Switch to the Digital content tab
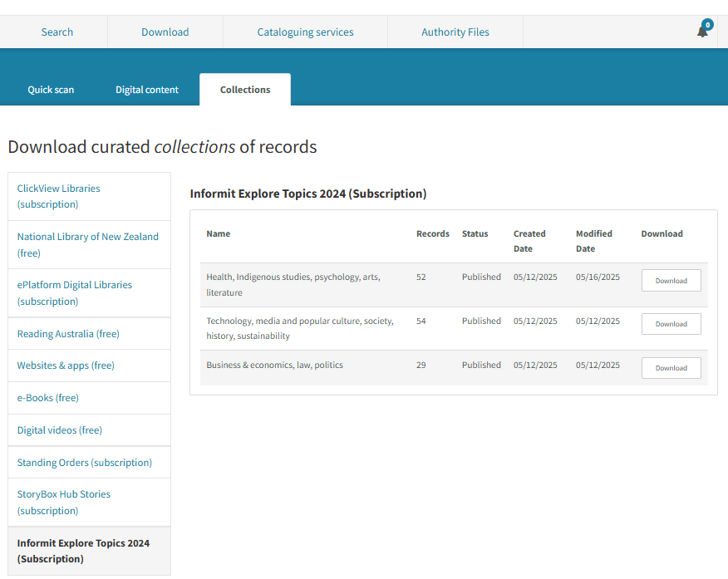The width and height of the screenshot is (728, 579). tap(147, 90)
